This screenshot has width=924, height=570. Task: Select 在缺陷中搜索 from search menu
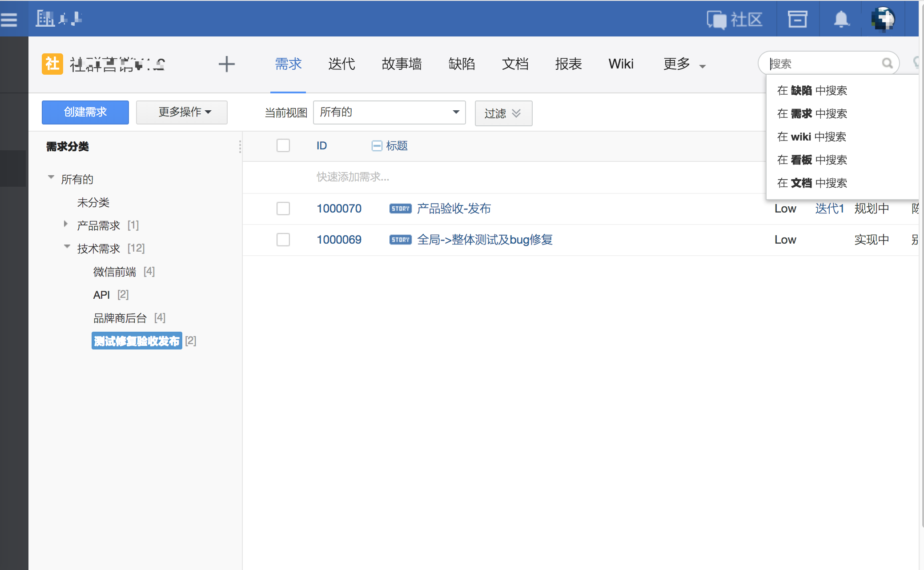[812, 91]
